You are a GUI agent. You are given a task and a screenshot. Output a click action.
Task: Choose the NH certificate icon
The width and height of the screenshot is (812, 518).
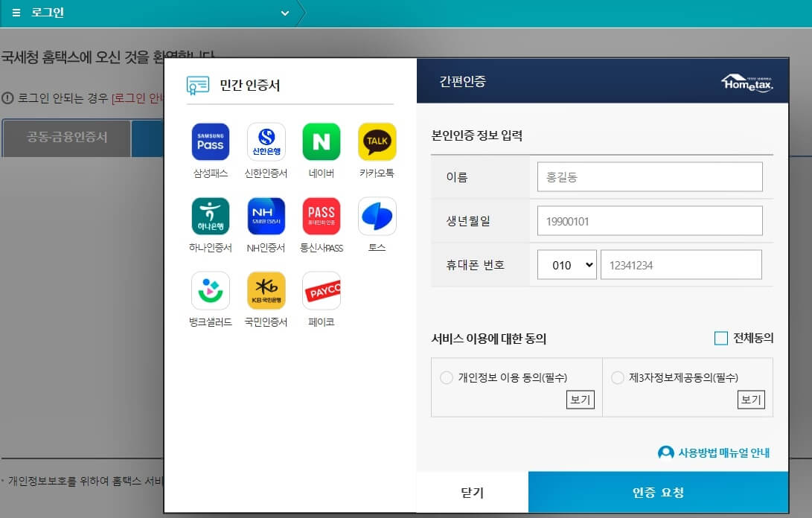point(266,216)
